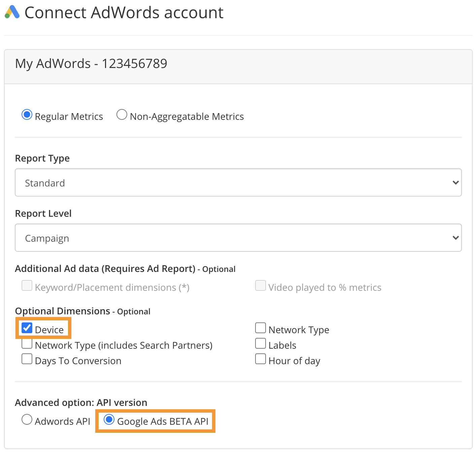Select Non-Aggregatable Metrics radio button
This screenshot has height=453, width=476.
tap(122, 115)
